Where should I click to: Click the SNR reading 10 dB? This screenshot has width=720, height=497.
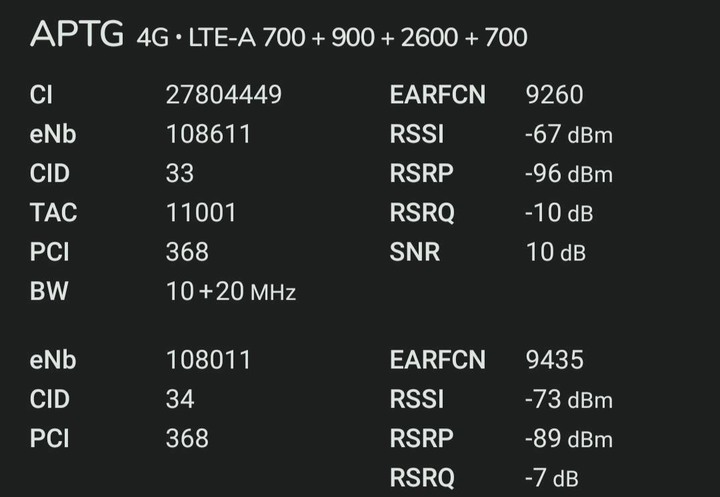coord(556,252)
